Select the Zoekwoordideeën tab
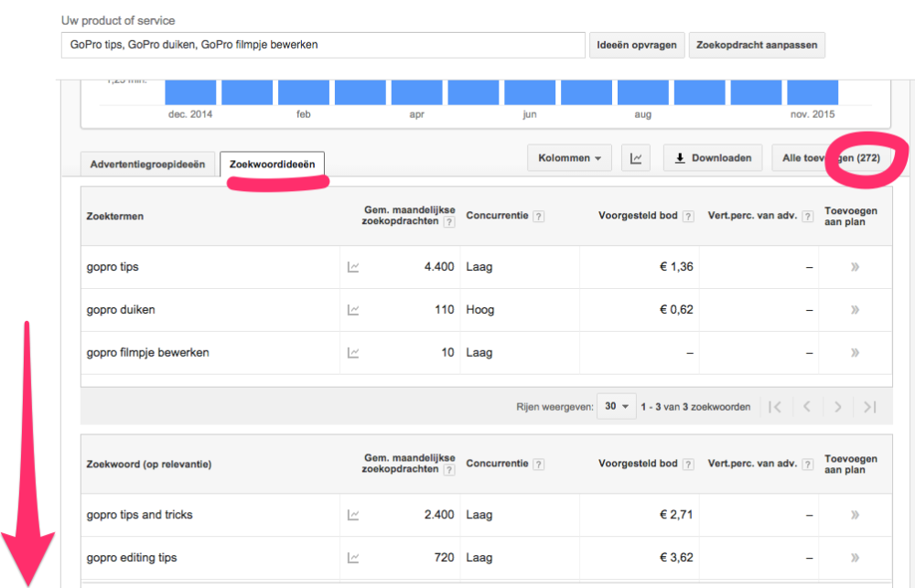Image resolution: width=915 pixels, height=588 pixels. (273, 165)
